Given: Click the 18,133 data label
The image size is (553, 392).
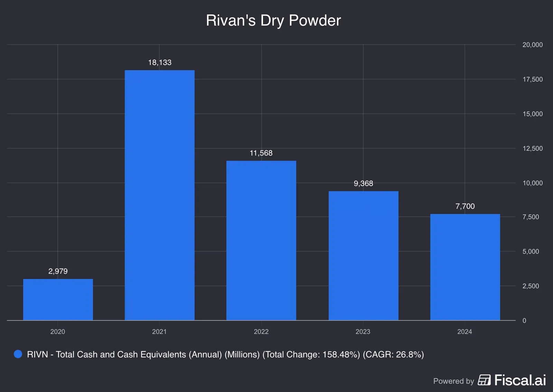Looking at the screenshot, I should click(x=159, y=63).
